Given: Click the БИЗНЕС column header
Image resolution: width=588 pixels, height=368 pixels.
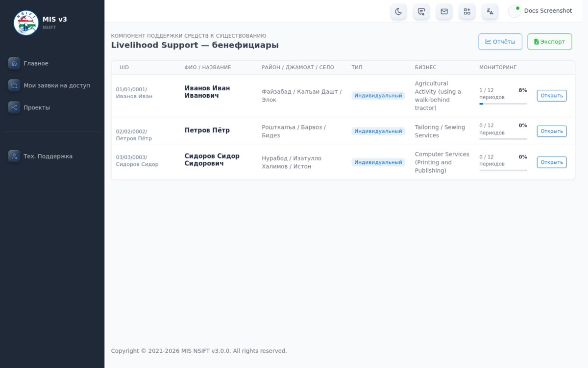Looking at the screenshot, I should pyautogui.click(x=426, y=67).
